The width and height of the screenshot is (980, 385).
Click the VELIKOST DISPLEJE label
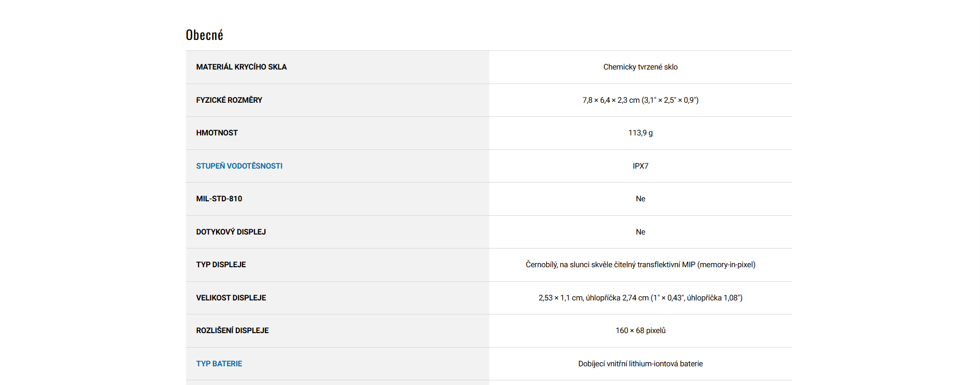pos(231,298)
